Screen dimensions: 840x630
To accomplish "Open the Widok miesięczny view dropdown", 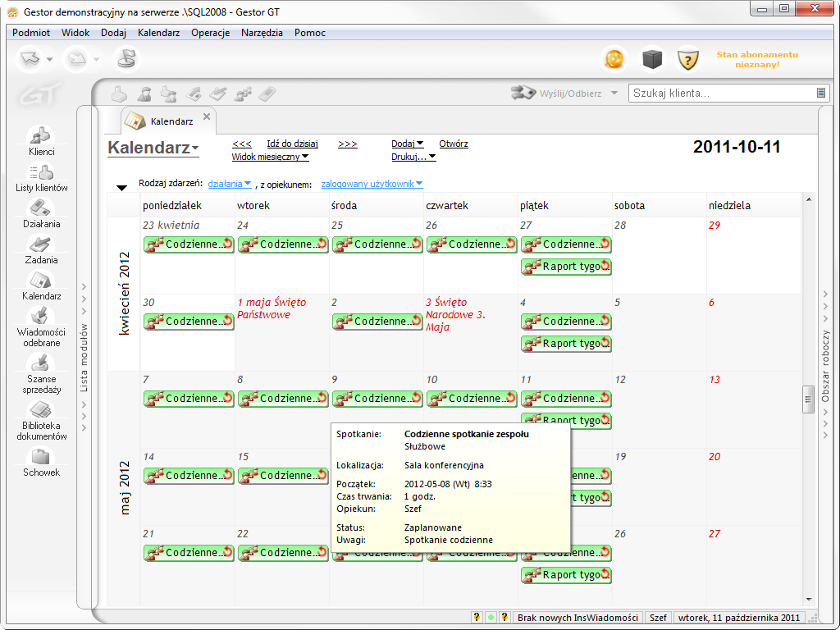I will pyautogui.click(x=270, y=157).
